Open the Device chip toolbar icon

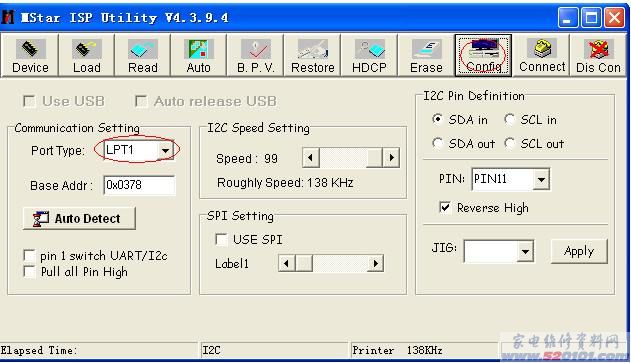tap(30, 56)
